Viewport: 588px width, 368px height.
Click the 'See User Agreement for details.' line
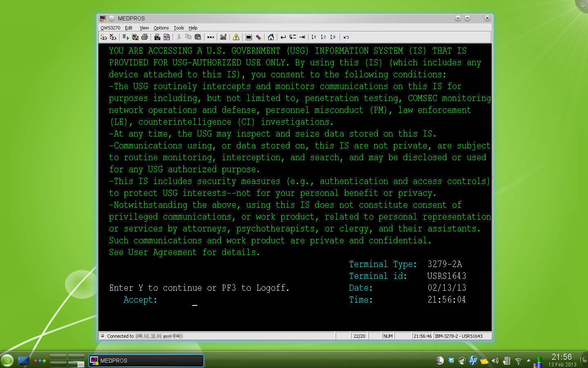[x=185, y=252]
